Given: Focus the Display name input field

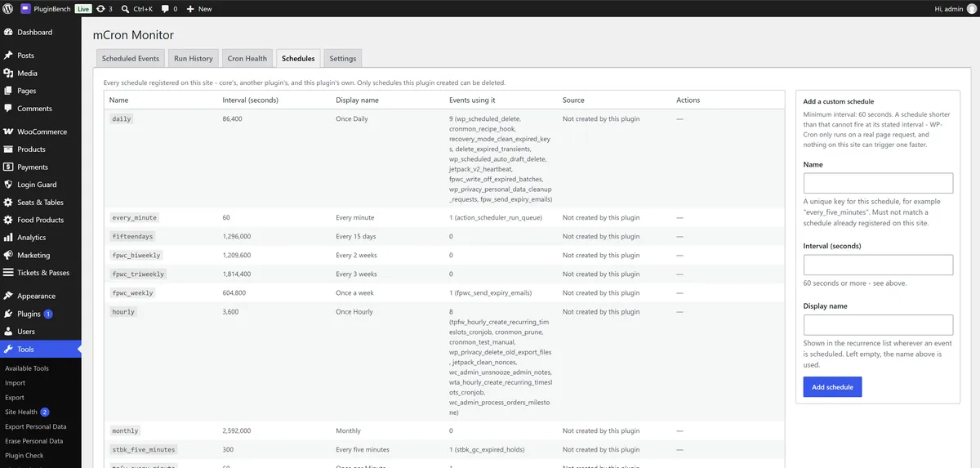Looking at the screenshot, I should pyautogui.click(x=878, y=325).
